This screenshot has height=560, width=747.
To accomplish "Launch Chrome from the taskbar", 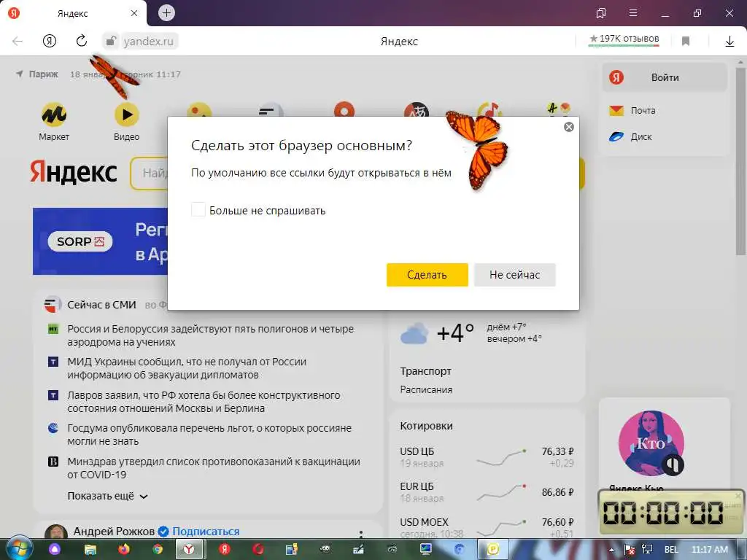I will tap(158, 550).
